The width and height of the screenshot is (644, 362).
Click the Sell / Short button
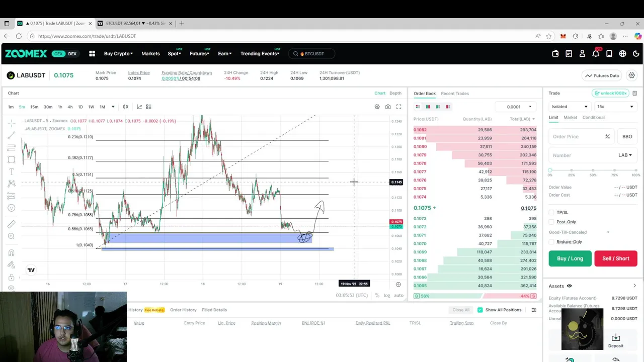616,258
